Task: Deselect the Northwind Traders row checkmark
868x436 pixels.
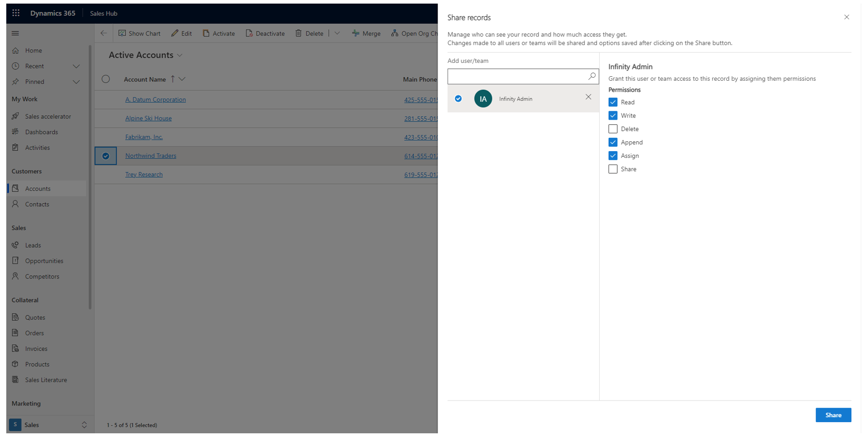Action: pyautogui.click(x=106, y=156)
